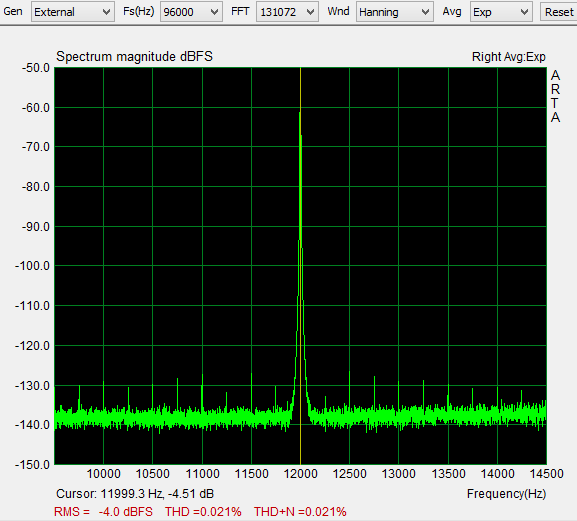Click the spectrum peak near 12000 Hz

pyautogui.click(x=300, y=114)
